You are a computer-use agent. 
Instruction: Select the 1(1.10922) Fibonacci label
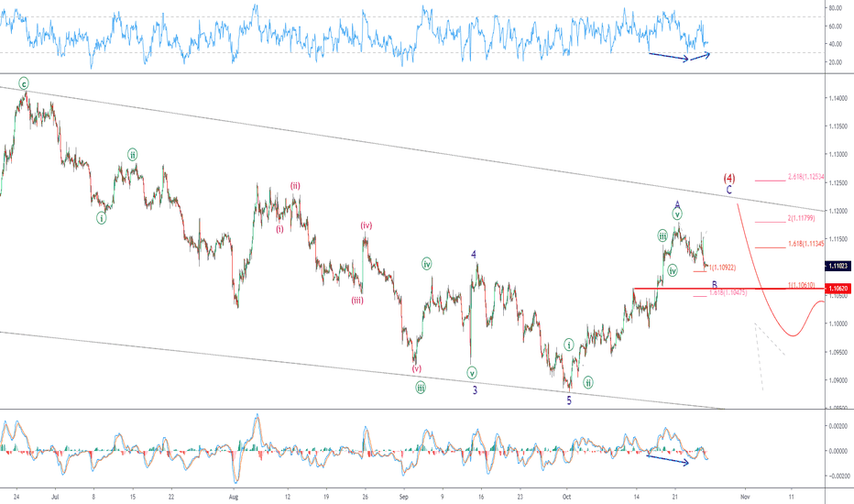[722, 268]
